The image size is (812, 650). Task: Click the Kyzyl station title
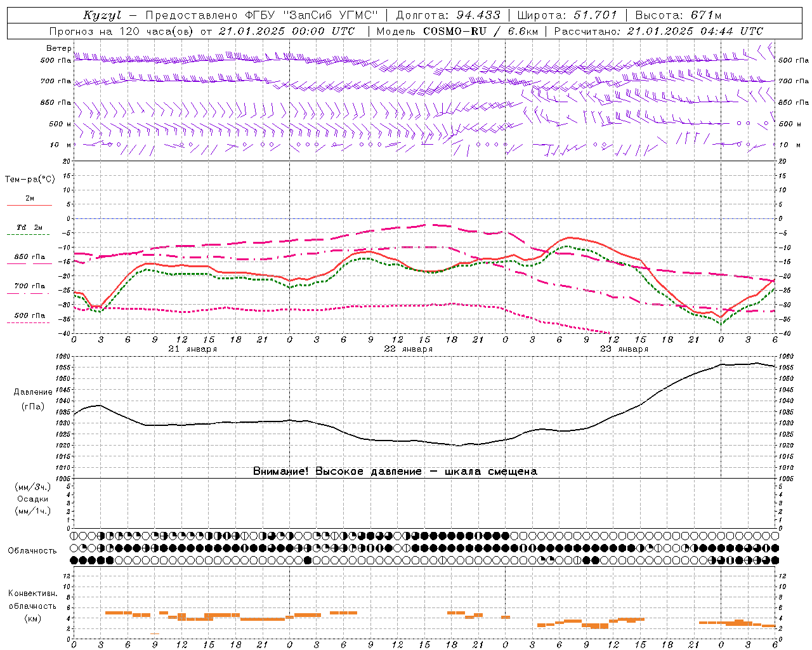102,15
